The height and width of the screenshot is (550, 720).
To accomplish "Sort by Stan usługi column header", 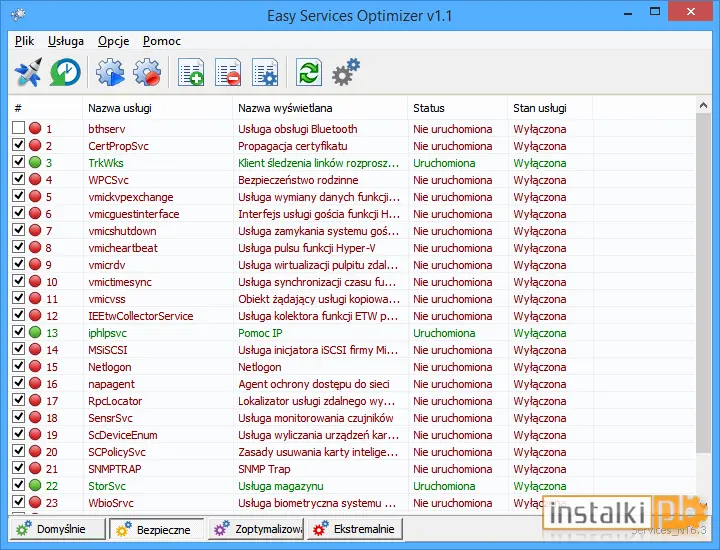I will coord(550,108).
